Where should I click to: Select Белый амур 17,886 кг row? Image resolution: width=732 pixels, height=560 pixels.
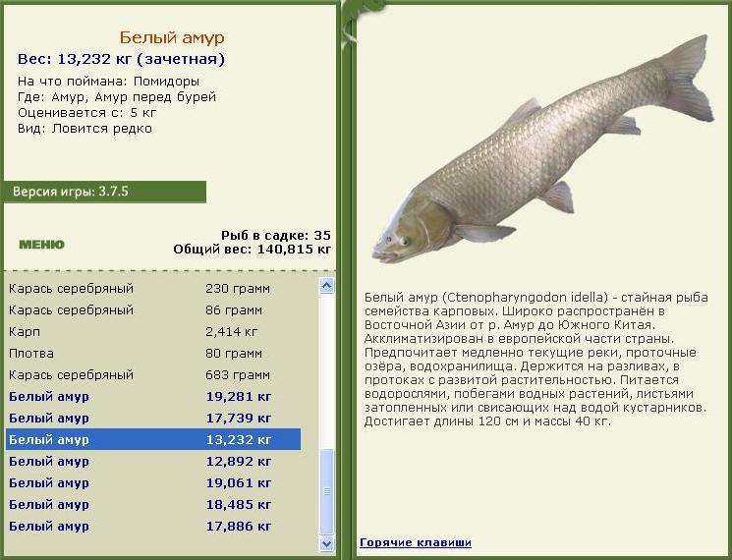[x=153, y=527]
